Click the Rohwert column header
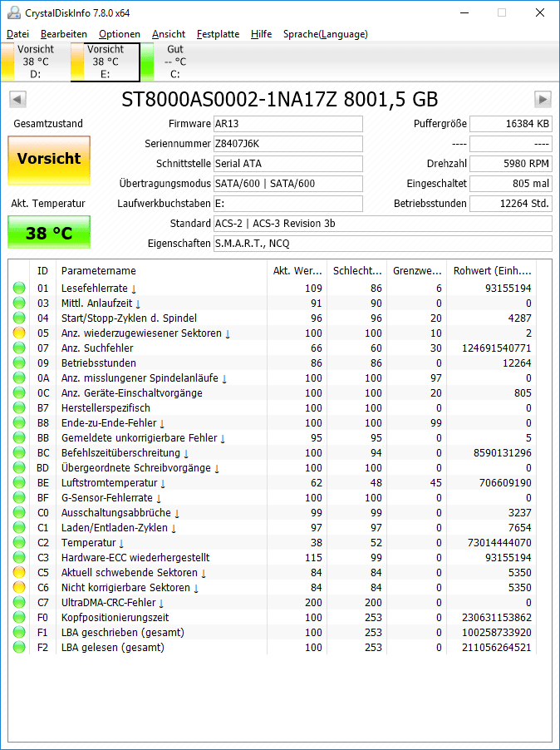560x750 pixels. pos(492,271)
